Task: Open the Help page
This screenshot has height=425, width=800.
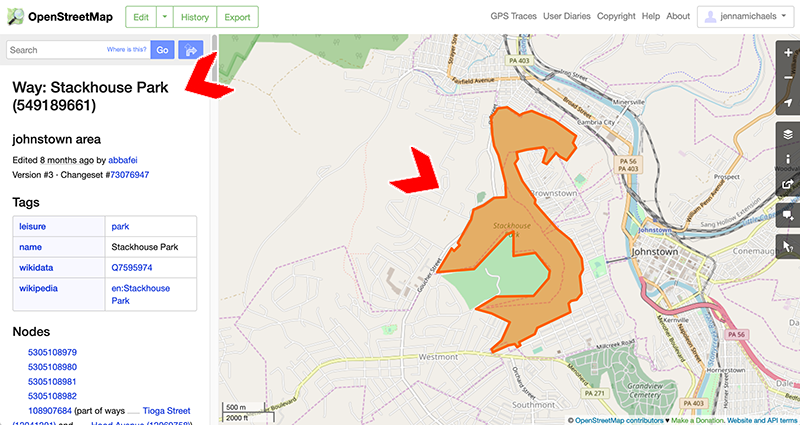Action: point(651,16)
